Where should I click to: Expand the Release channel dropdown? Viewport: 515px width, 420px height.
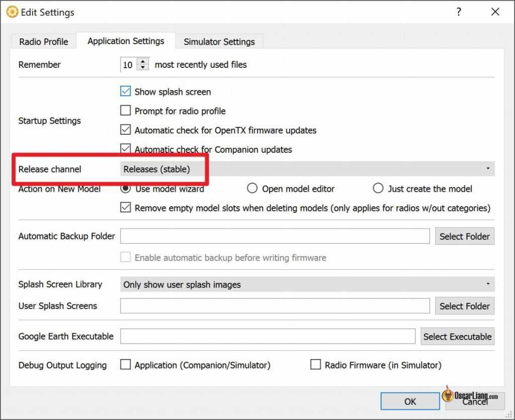(307, 169)
